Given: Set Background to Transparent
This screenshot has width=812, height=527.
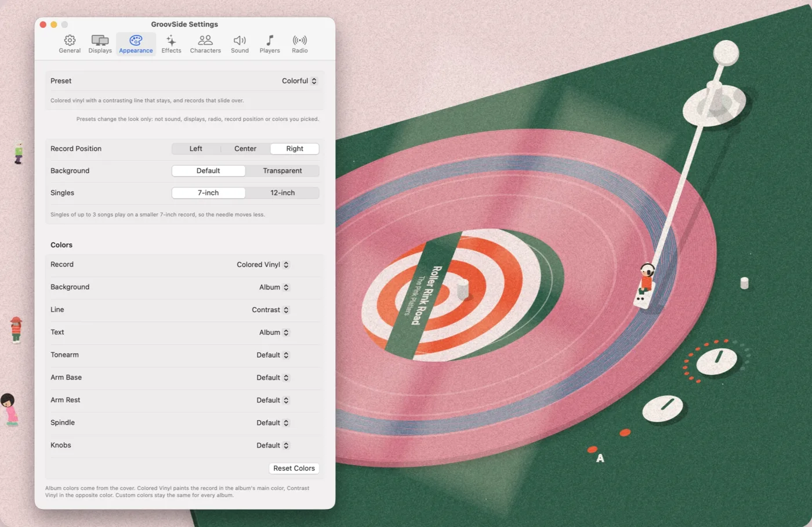Looking at the screenshot, I should click(x=282, y=171).
